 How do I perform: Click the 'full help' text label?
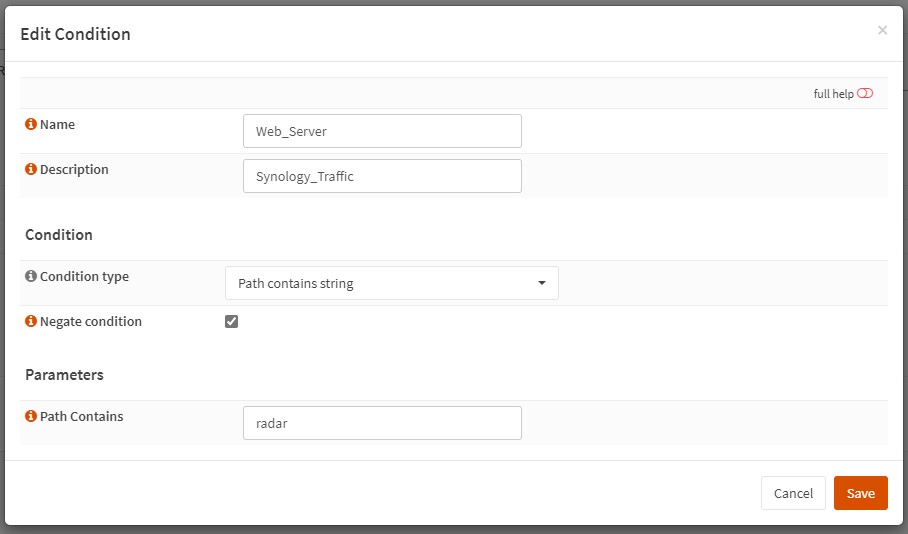pos(833,94)
